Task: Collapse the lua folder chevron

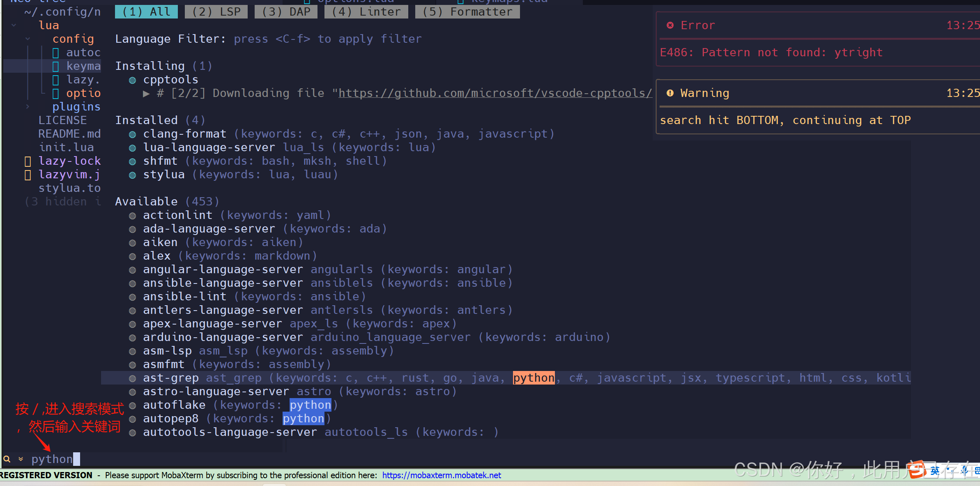Action: coord(14,25)
